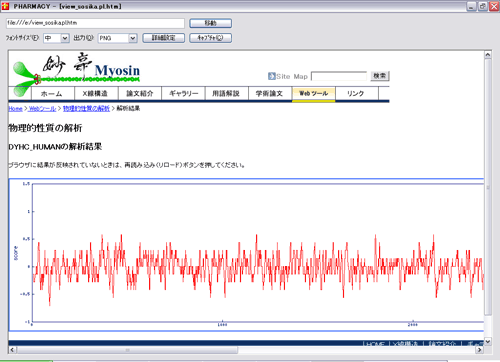Select the Web ツール navigation tab
The width and height of the screenshot is (500, 362).
tap(313, 94)
